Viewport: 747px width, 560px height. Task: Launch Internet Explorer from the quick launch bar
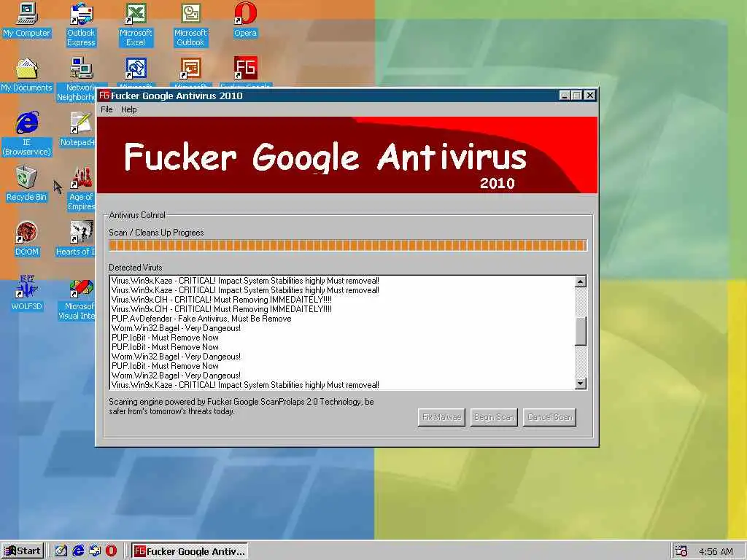78,551
